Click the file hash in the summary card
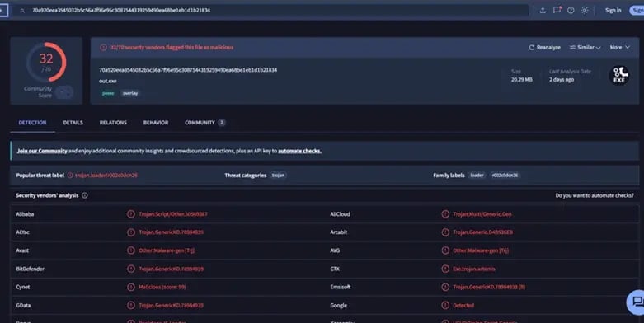Image resolution: width=644 pixels, height=323 pixels. [x=188, y=70]
